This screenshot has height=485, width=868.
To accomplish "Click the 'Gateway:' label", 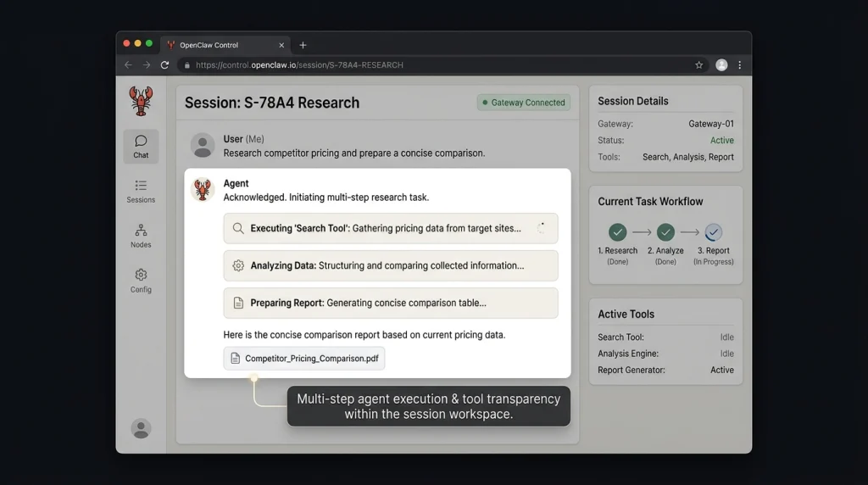I will (x=615, y=124).
